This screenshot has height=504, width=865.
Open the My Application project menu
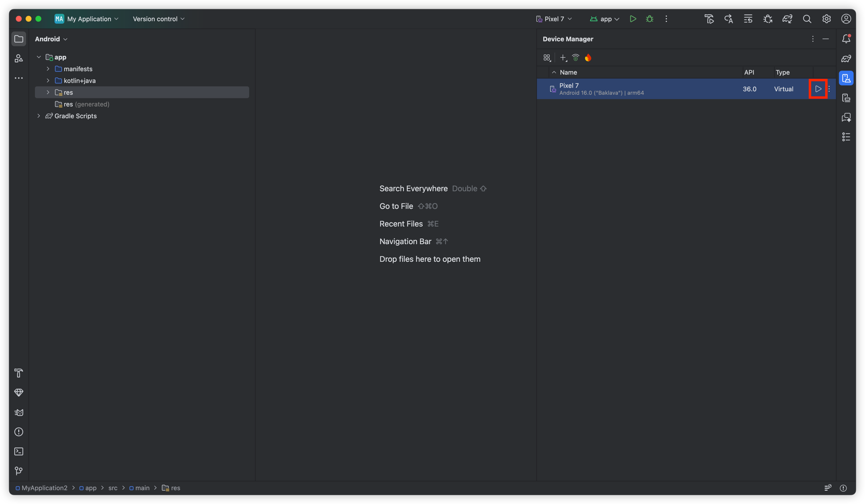click(87, 19)
